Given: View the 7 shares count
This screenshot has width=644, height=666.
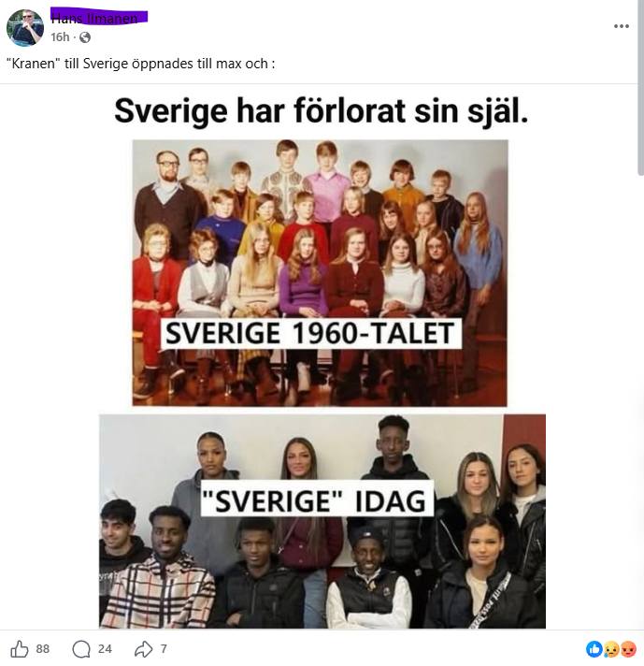Looking at the screenshot, I should (x=164, y=649).
